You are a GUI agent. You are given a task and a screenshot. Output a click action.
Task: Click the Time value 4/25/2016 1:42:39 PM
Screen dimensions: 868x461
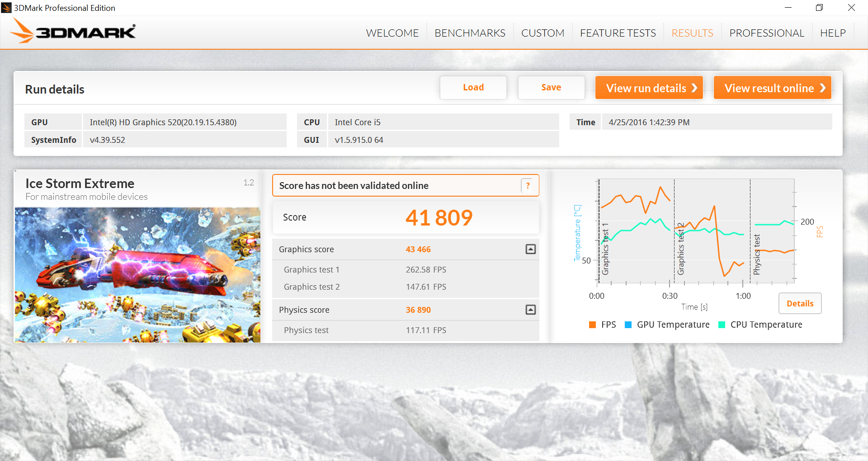pos(649,122)
